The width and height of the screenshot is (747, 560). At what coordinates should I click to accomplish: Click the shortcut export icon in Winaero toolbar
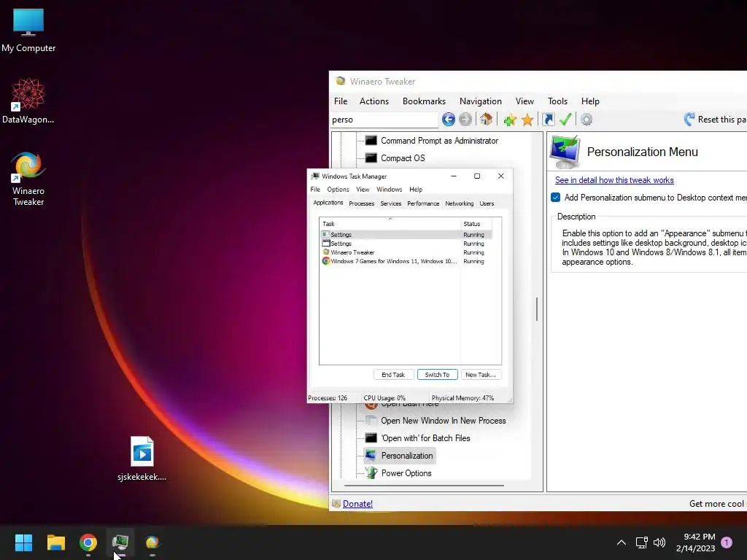click(x=549, y=120)
